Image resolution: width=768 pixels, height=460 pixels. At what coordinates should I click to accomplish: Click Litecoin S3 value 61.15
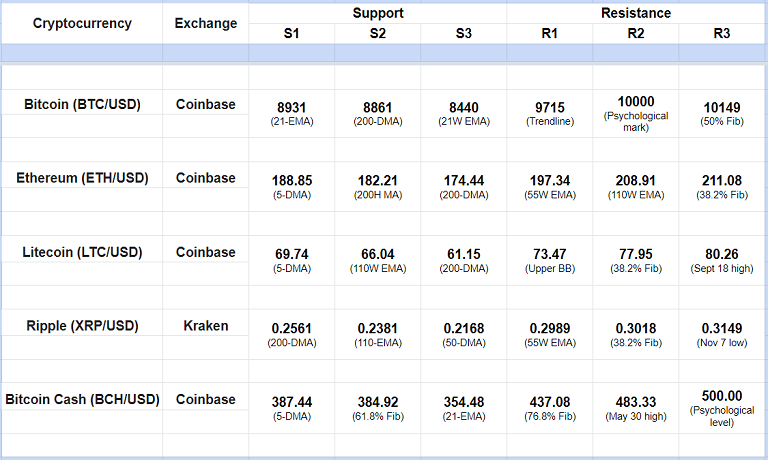(463, 254)
